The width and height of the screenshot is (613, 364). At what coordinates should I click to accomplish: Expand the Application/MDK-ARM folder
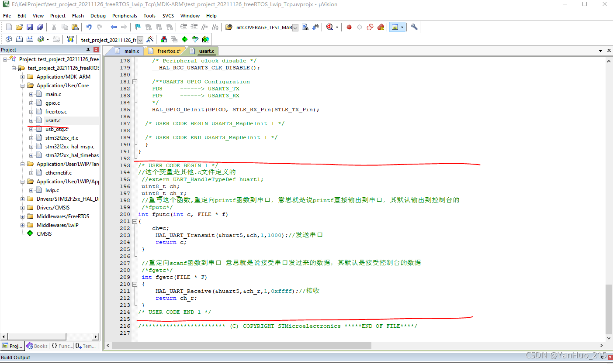pos(23,77)
